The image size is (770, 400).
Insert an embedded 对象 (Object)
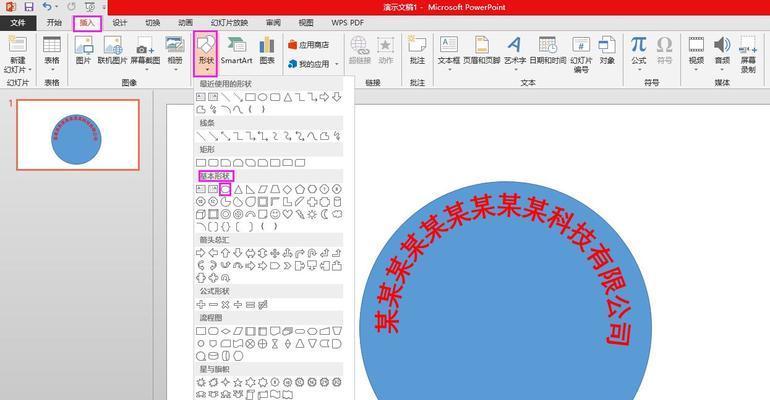pos(607,51)
